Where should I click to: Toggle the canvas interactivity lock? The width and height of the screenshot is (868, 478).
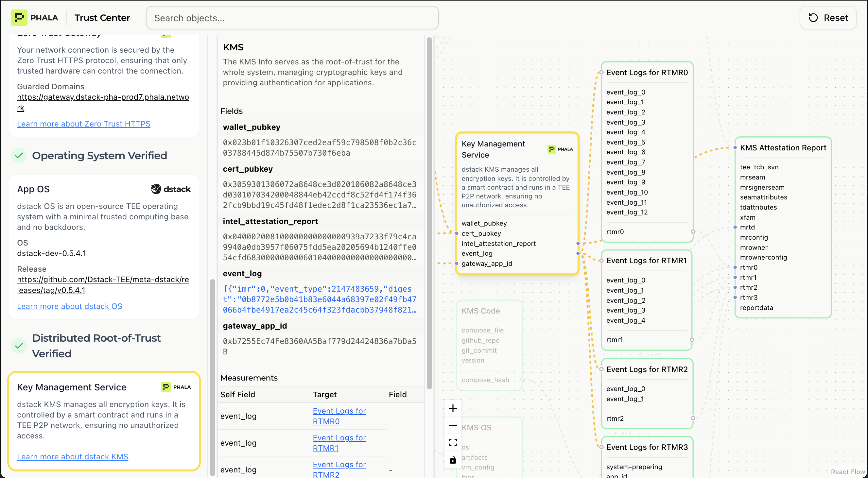(453, 459)
